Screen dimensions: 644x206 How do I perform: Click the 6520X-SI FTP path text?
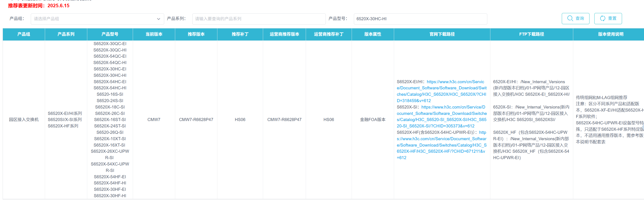531,113
